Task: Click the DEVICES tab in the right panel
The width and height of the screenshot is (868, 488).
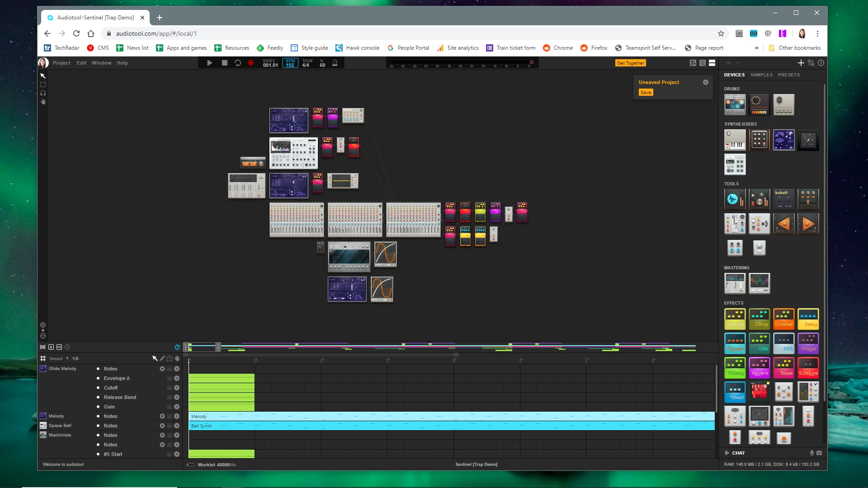Action: click(735, 74)
